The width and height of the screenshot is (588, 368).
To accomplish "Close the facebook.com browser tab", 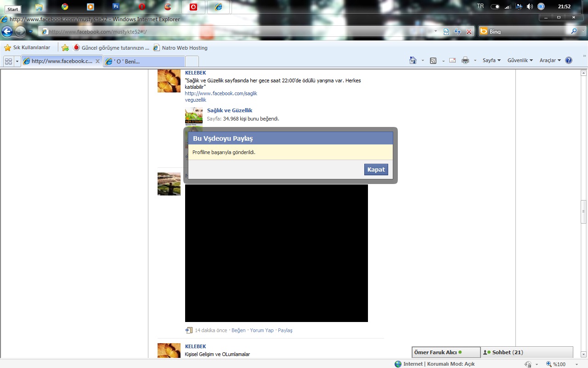I will pyautogui.click(x=97, y=61).
